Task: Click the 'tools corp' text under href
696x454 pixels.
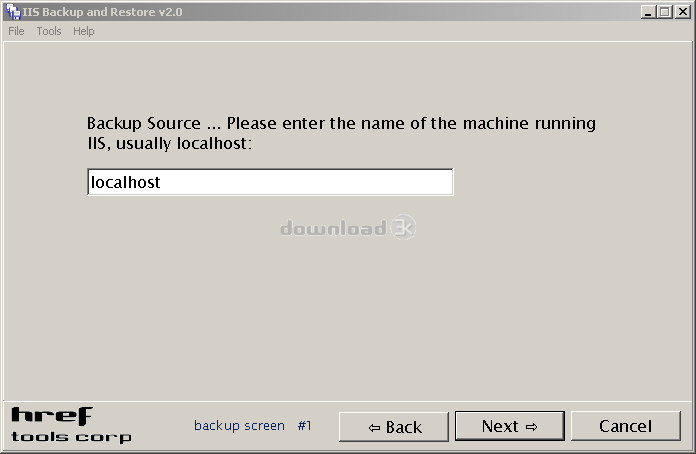Action: [x=71, y=437]
